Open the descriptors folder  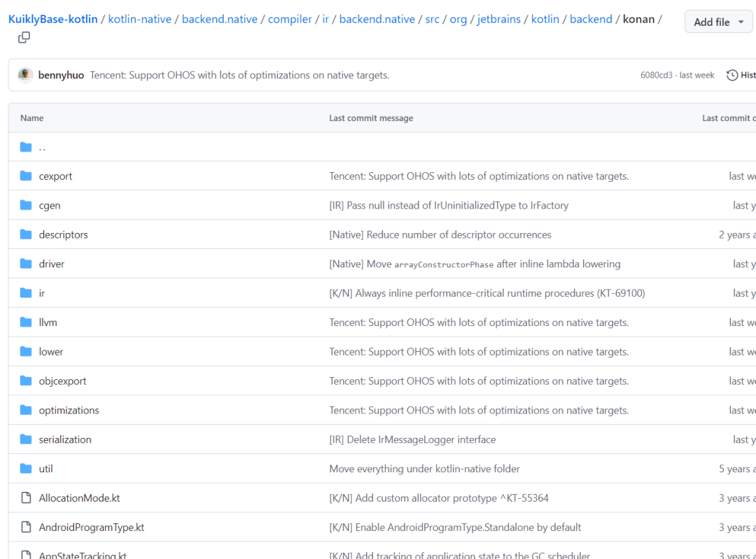(x=63, y=235)
